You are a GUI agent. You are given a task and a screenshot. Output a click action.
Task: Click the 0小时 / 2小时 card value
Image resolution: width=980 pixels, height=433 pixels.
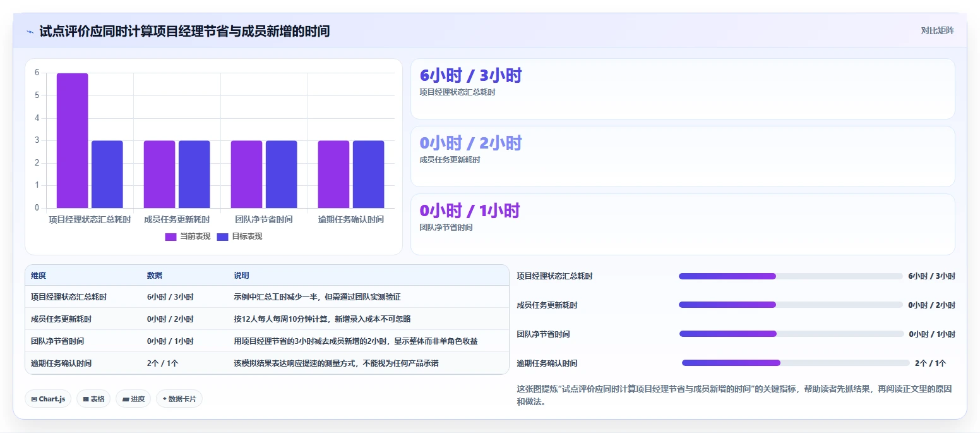point(470,143)
